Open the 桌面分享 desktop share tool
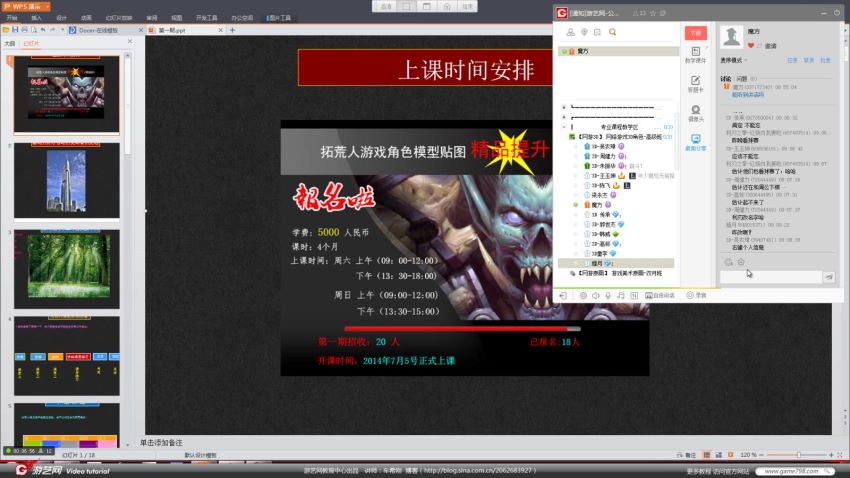This screenshot has width=850, height=478. click(696, 143)
